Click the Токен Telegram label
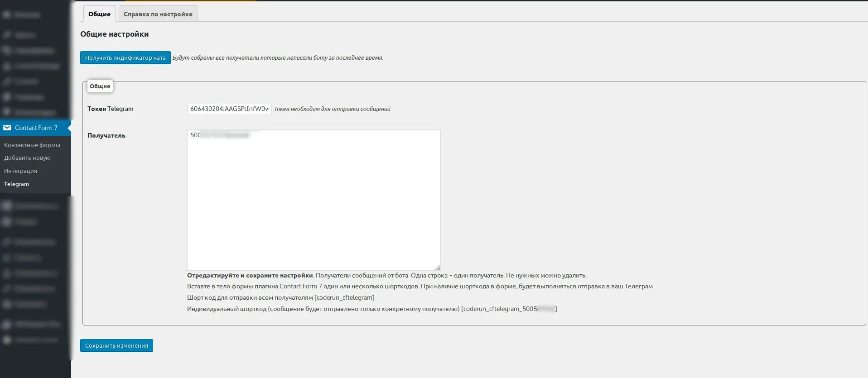This screenshot has width=868, height=378. [x=110, y=109]
